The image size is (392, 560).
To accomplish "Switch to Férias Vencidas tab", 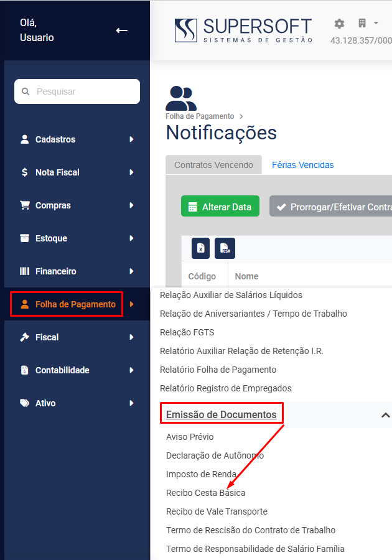I will pyautogui.click(x=303, y=165).
